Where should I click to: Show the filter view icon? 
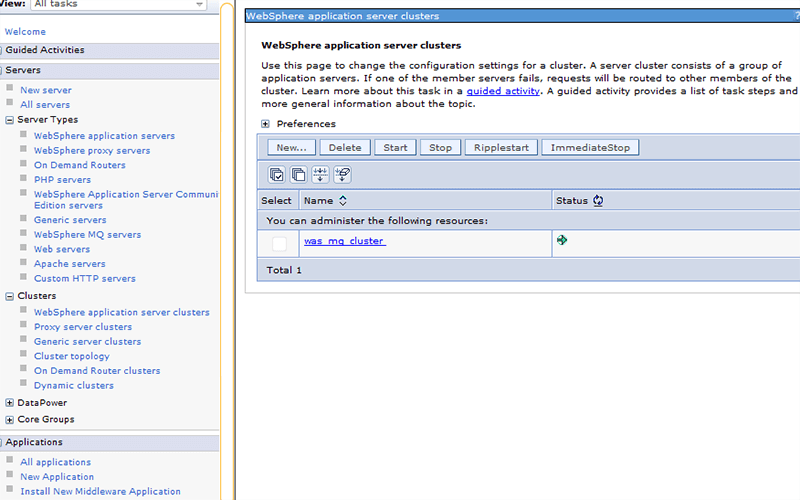tap(320, 174)
